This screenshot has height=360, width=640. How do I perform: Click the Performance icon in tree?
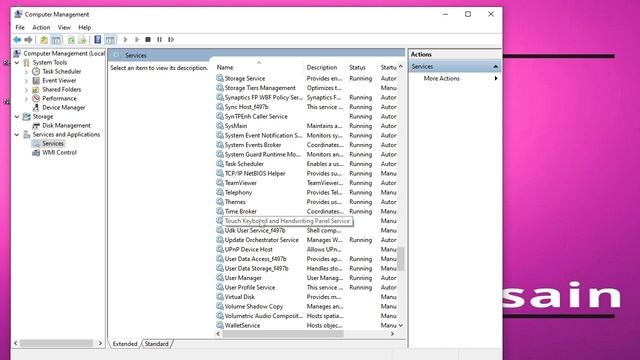point(36,98)
